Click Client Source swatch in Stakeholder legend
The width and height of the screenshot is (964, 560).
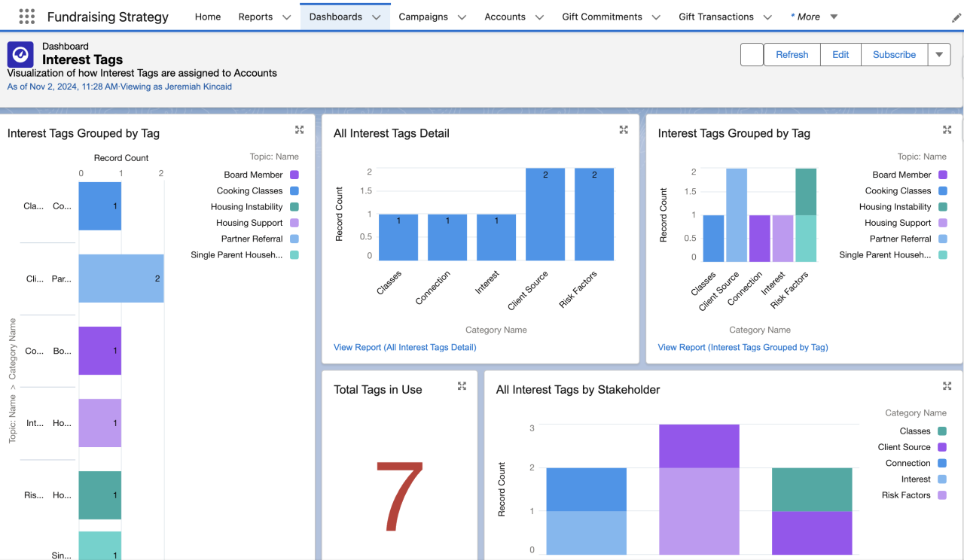tap(942, 447)
